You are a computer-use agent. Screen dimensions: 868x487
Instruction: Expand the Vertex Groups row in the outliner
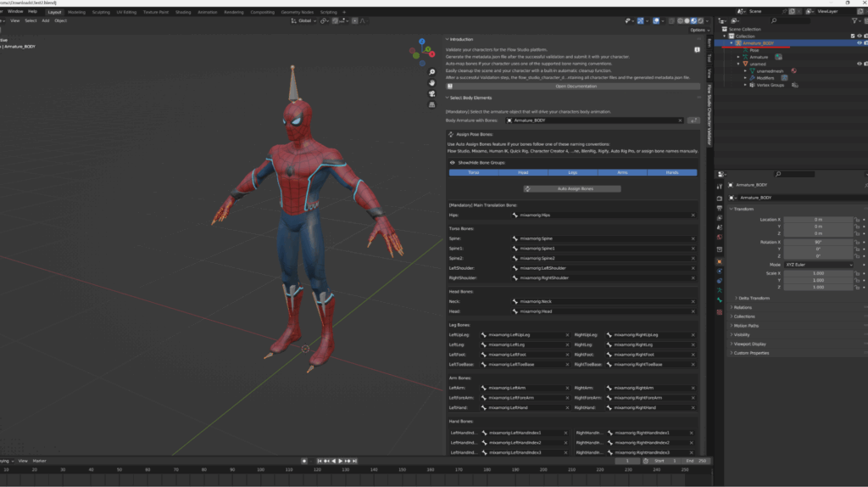[x=745, y=86]
